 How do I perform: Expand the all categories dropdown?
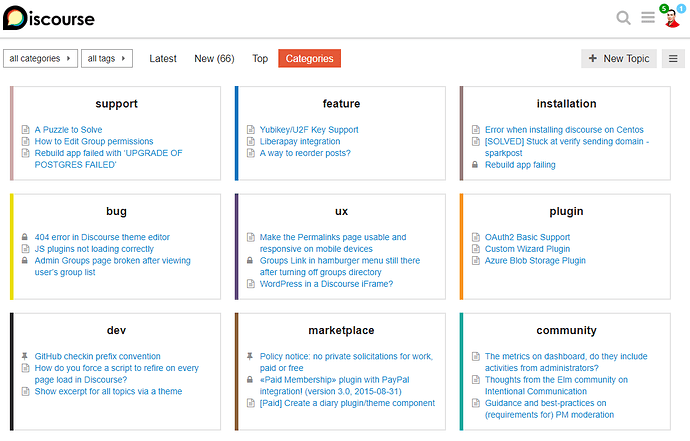[x=40, y=59]
